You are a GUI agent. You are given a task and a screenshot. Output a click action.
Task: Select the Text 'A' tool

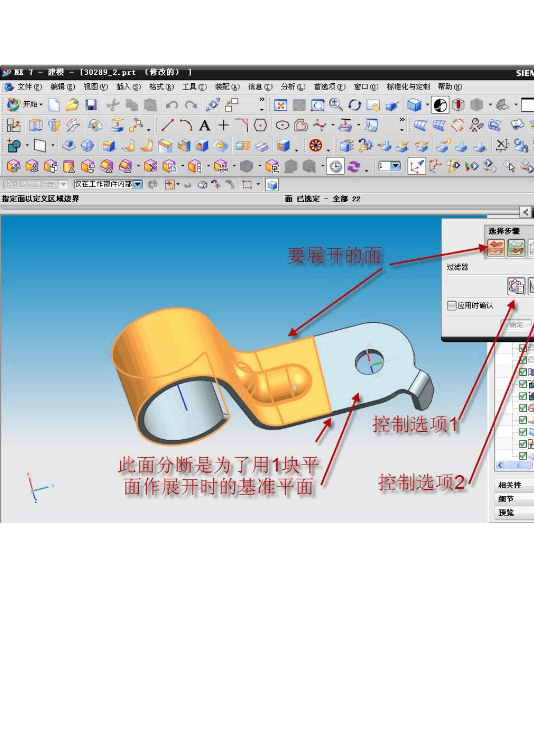click(x=205, y=125)
